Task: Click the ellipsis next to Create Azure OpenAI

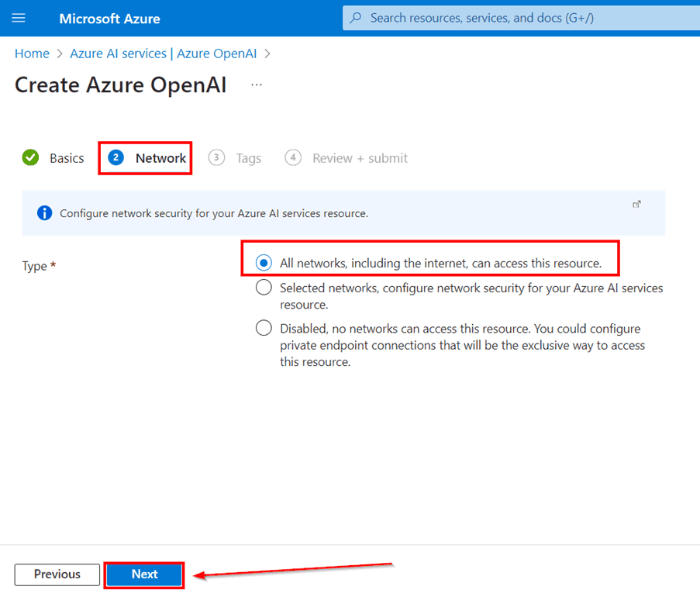Action: (257, 85)
